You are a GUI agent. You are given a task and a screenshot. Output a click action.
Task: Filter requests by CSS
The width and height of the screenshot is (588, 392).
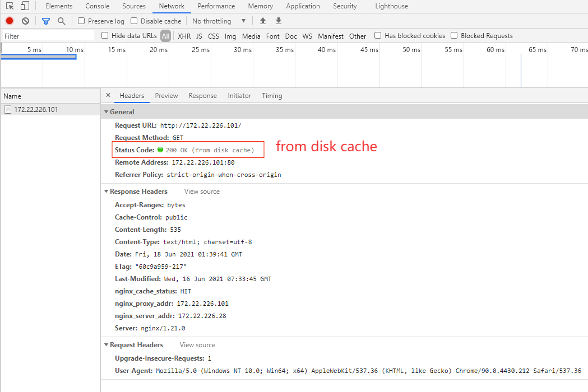point(214,36)
